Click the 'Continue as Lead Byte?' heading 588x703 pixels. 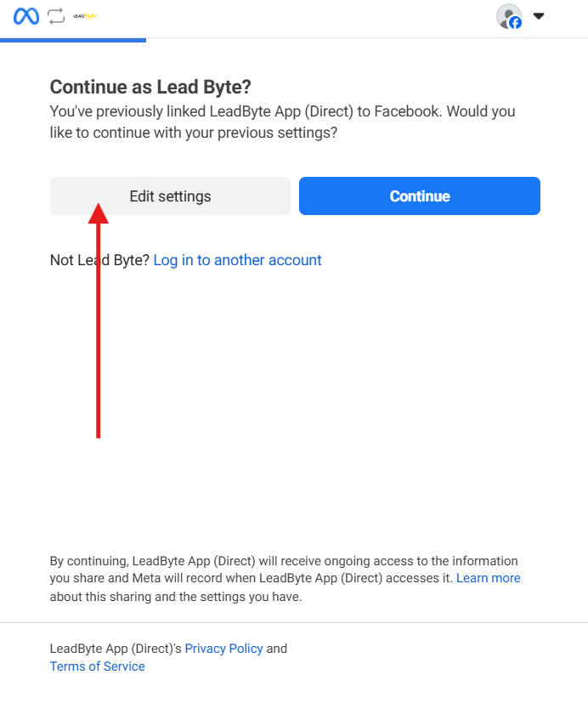(150, 87)
